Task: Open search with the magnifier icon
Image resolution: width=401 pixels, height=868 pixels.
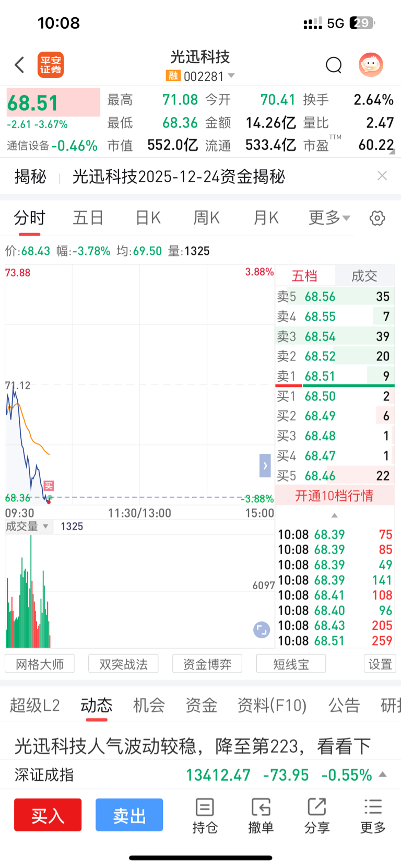Action: click(334, 65)
